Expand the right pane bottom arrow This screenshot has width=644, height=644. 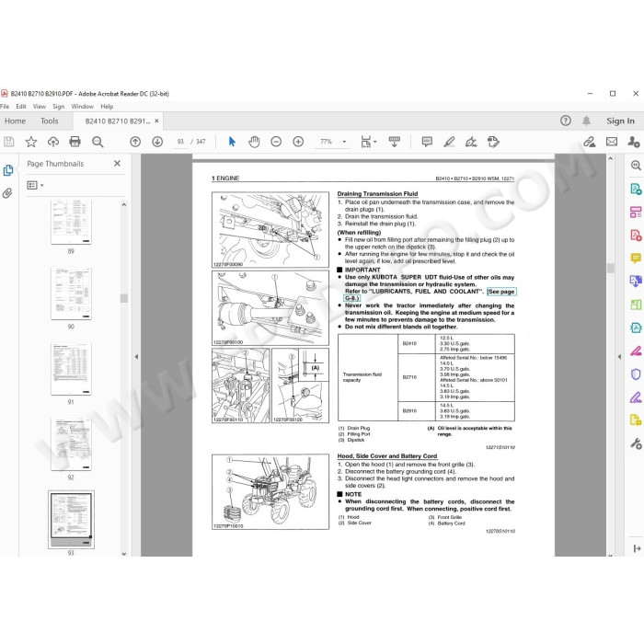(637, 548)
